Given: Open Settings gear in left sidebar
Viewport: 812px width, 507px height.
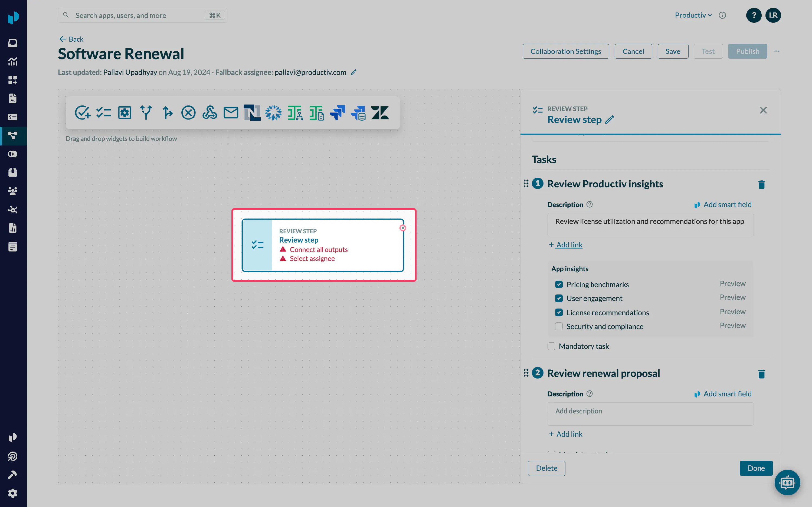Looking at the screenshot, I should tap(13, 493).
